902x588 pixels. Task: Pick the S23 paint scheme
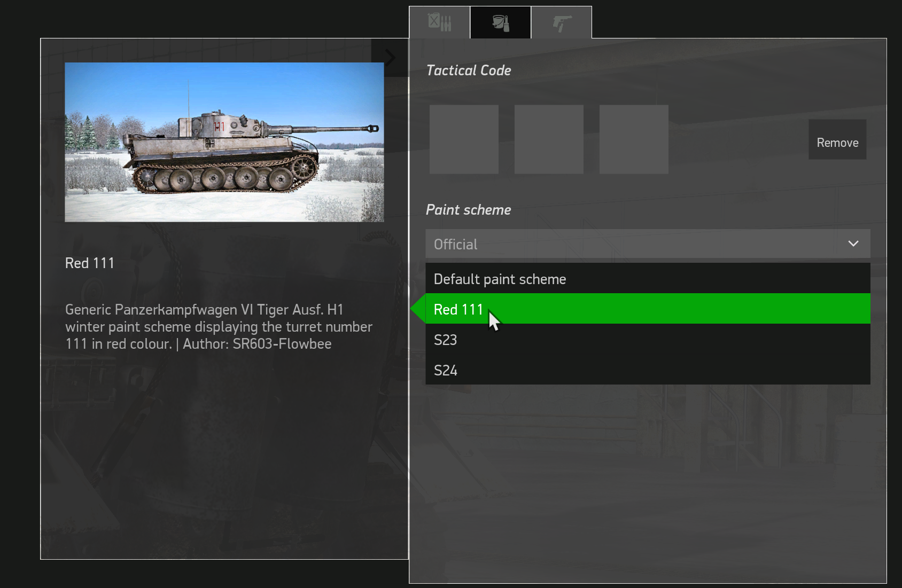pos(648,339)
